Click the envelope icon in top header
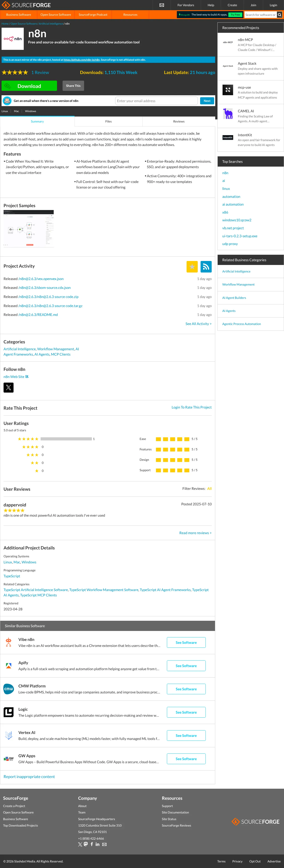The width and height of the screenshot is (284, 868). (162, 5)
